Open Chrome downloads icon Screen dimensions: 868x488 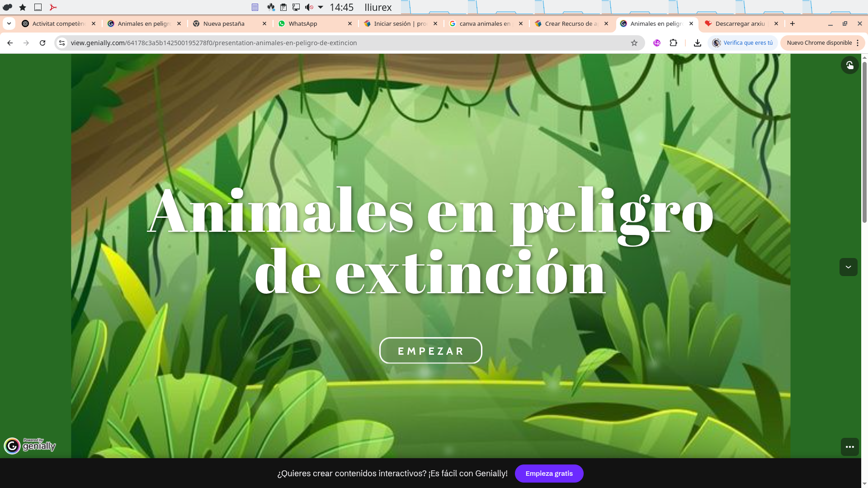click(x=697, y=43)
